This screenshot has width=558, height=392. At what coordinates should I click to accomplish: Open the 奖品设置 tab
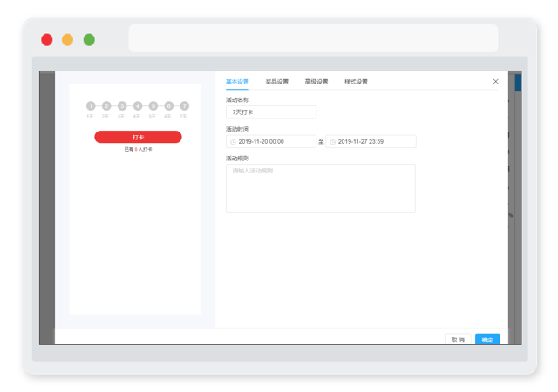click(277, 82)
